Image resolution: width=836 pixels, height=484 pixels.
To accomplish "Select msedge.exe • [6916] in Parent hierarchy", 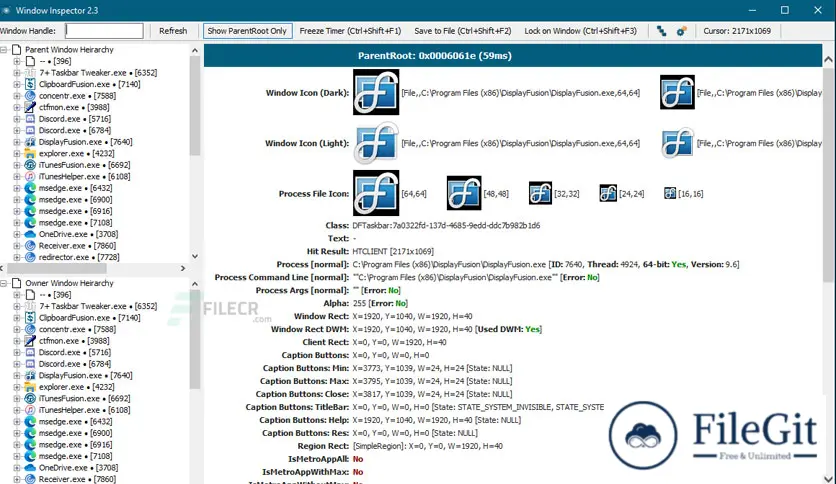I will (x=75, y=211).
